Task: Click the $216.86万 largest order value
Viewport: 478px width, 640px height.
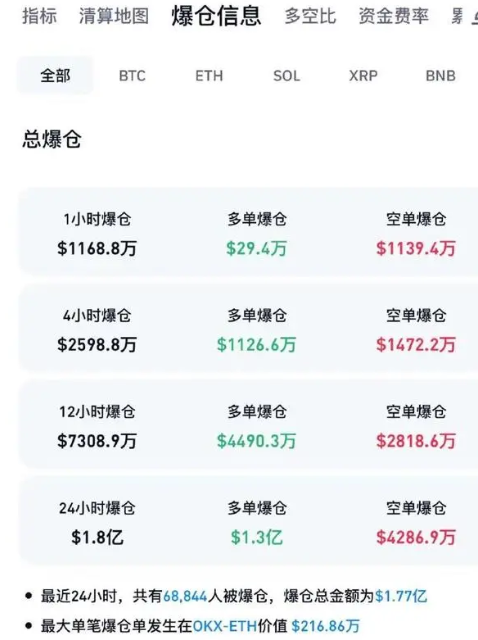Action: (x=326, y=626)
